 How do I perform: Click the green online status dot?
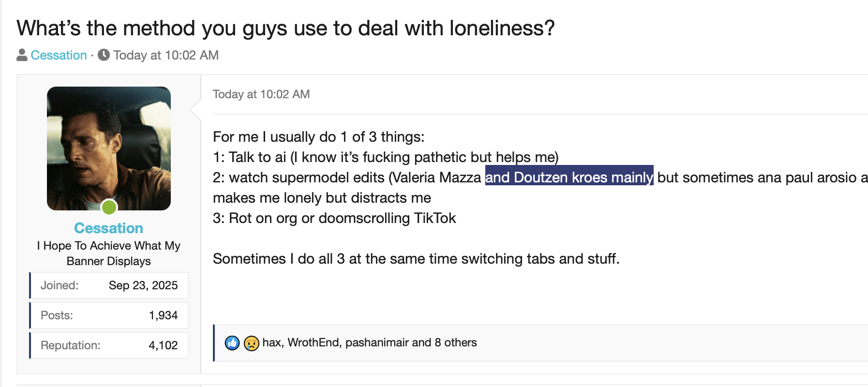coord(109,208)
